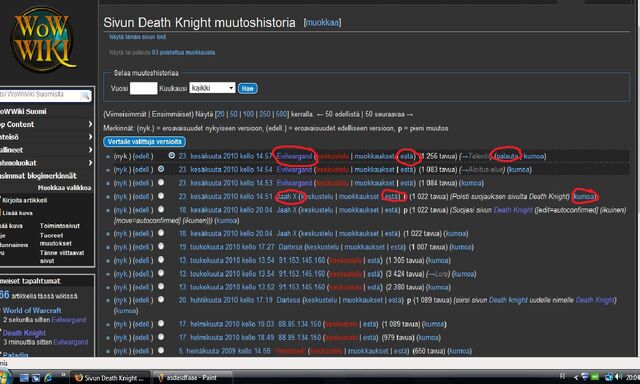Viewport: 640px width, 384px height.
Task: Show 500 revisions per page
Action: coord(281,114)
